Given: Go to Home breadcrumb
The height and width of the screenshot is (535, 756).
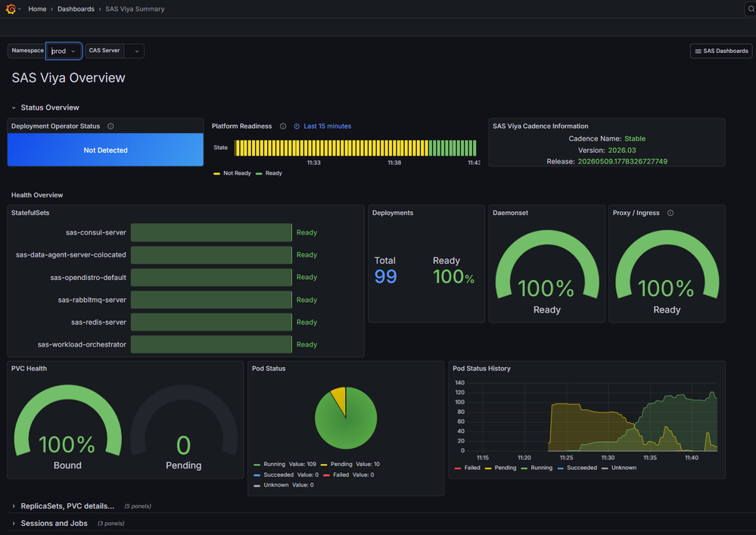Looking at the screenshot, I should coord(37,9).
